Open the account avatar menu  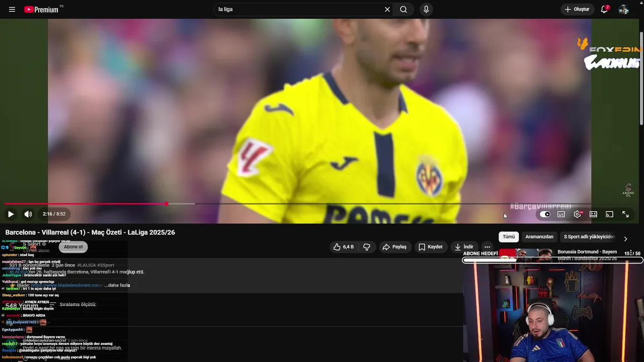coord(623,10)
